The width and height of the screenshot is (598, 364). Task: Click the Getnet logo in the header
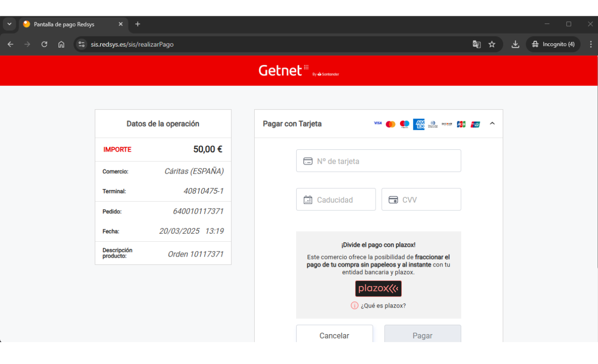click(299, 71)
